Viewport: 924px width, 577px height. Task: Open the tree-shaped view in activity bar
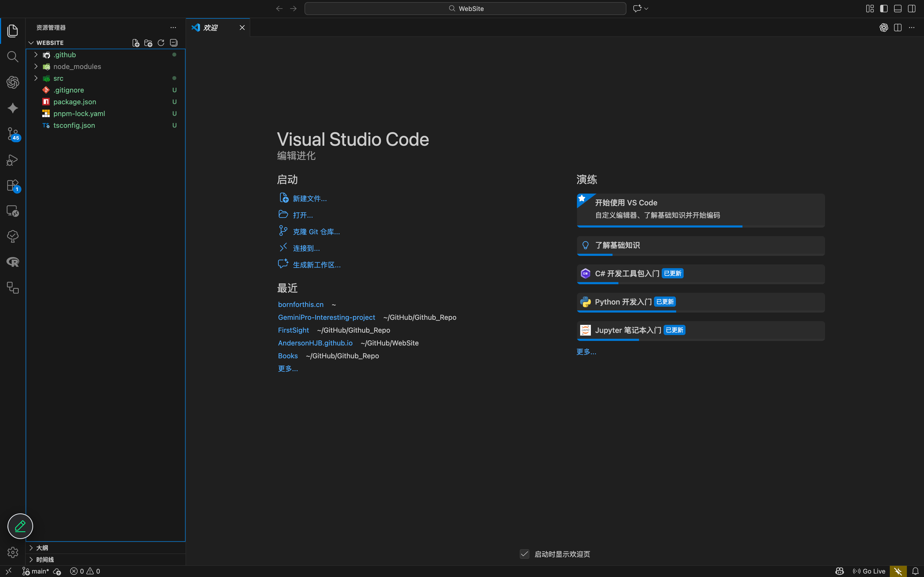(x=13, y=237)
